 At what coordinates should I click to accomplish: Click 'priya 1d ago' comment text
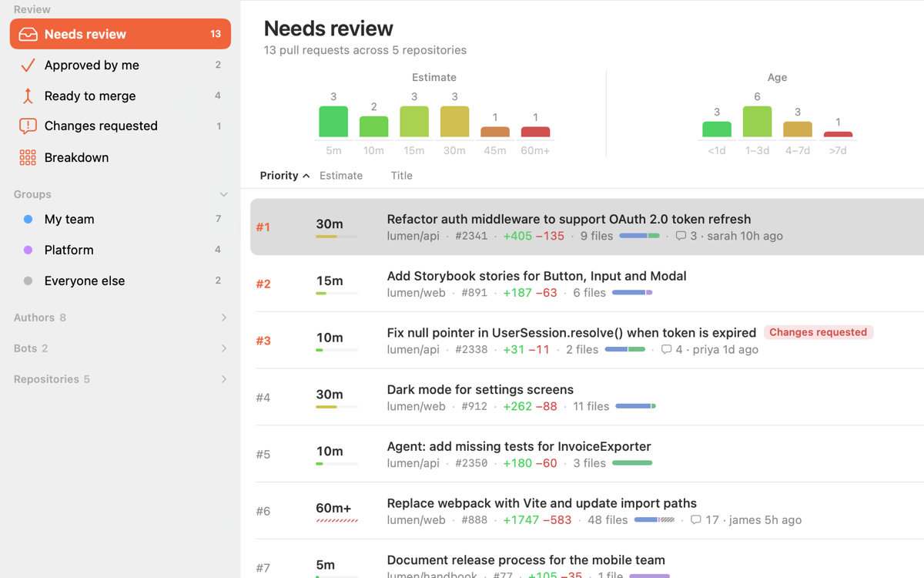(725, 349)
